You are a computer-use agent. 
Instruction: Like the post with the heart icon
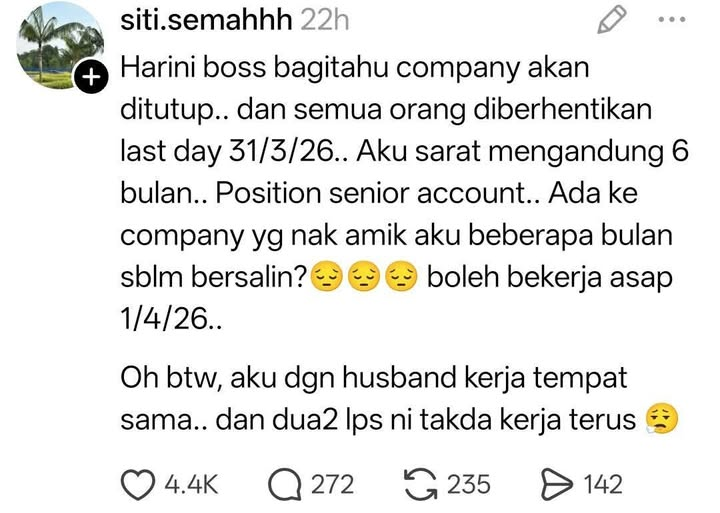point(137,485)
